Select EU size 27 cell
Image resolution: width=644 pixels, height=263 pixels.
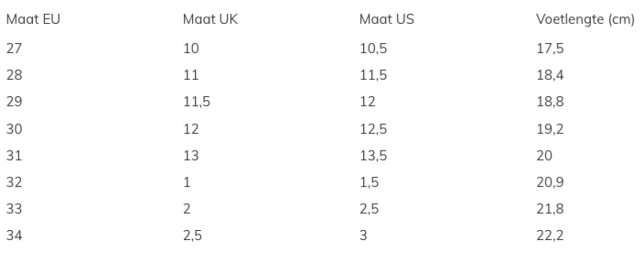click(14, 48)
